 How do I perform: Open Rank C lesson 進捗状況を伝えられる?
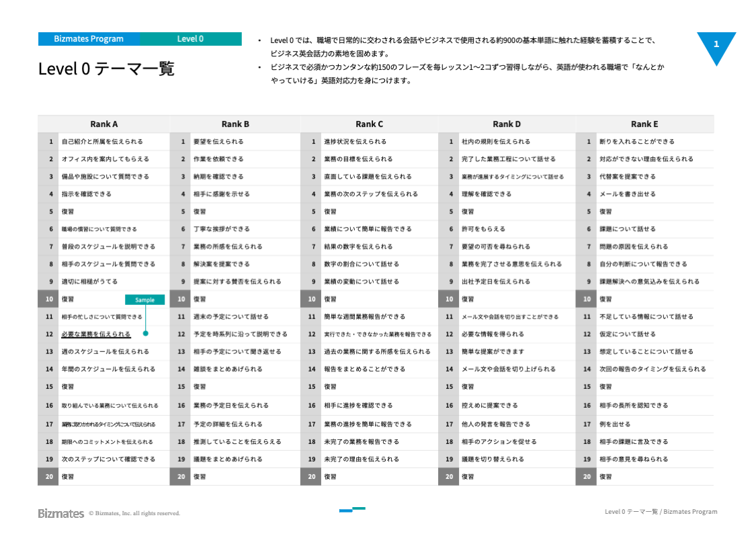355,142
